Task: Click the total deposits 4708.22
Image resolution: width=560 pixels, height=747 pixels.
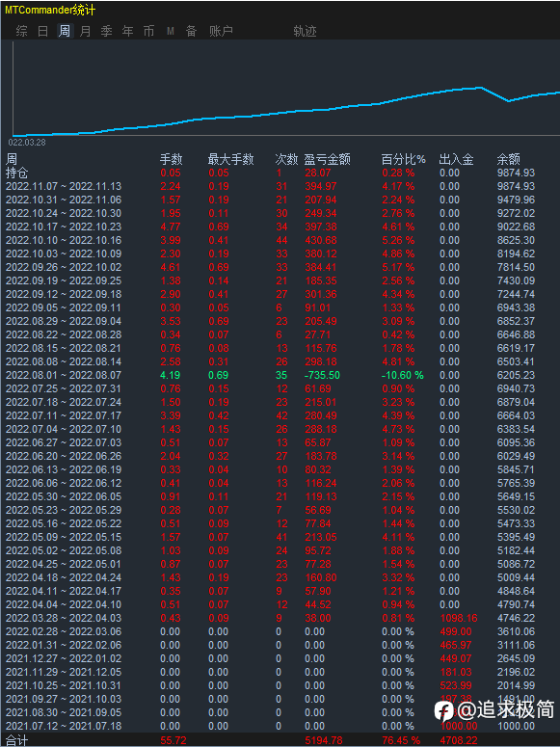Action: pos(459,741)
